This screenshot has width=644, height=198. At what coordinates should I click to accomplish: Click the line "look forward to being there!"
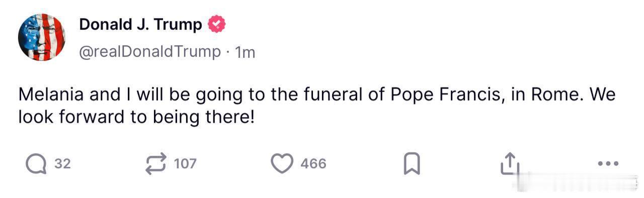pyautogui.click(x=137, y=117)
